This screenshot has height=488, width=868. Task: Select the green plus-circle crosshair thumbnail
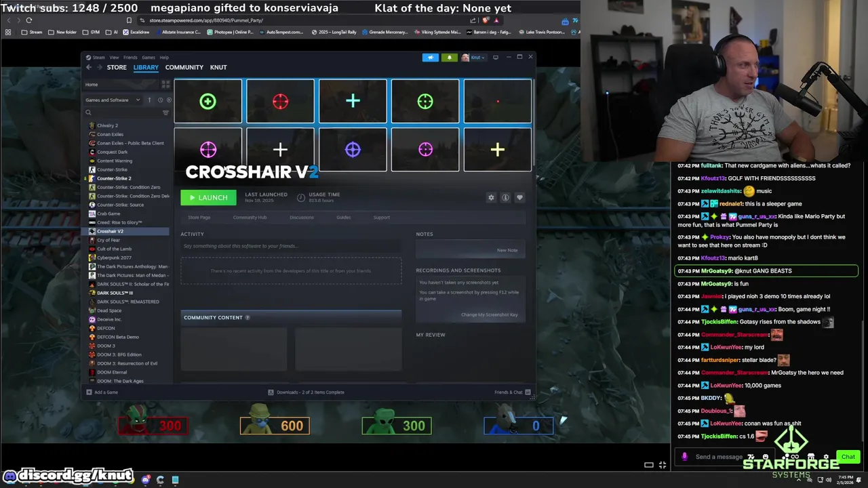pyautogui.click(x=208, y=102)
